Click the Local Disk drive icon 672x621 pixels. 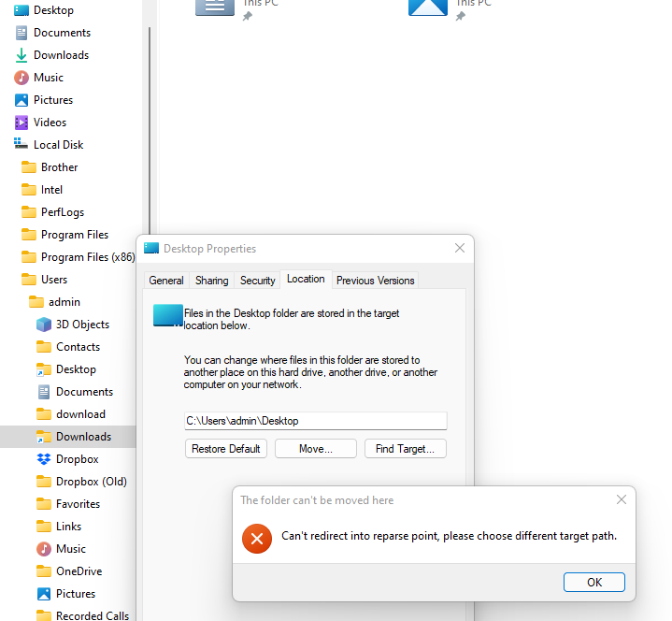[21, 144]
